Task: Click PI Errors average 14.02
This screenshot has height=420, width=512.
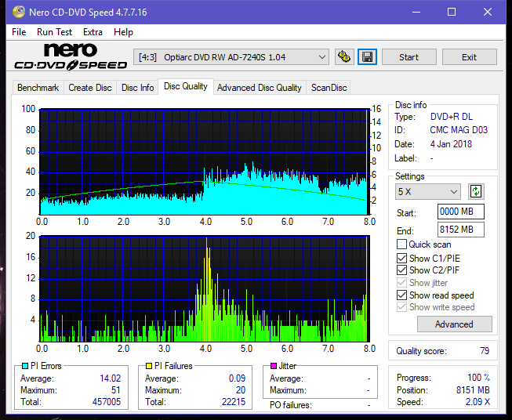Action: (111, 378)
